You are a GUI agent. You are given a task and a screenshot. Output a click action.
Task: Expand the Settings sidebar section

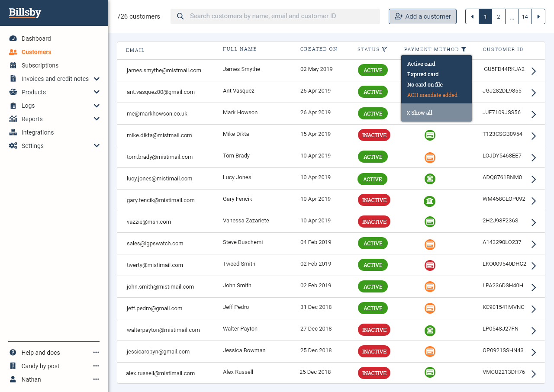pos(97,146)
